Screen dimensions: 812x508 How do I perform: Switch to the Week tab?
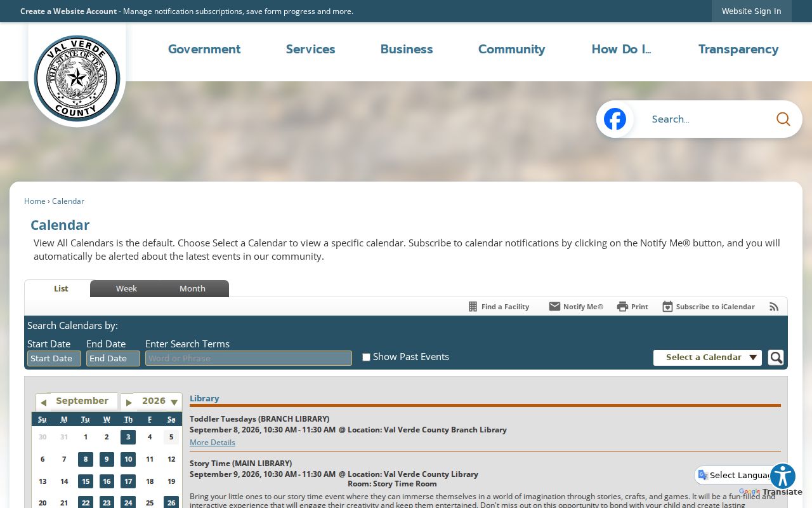[126, 288]
